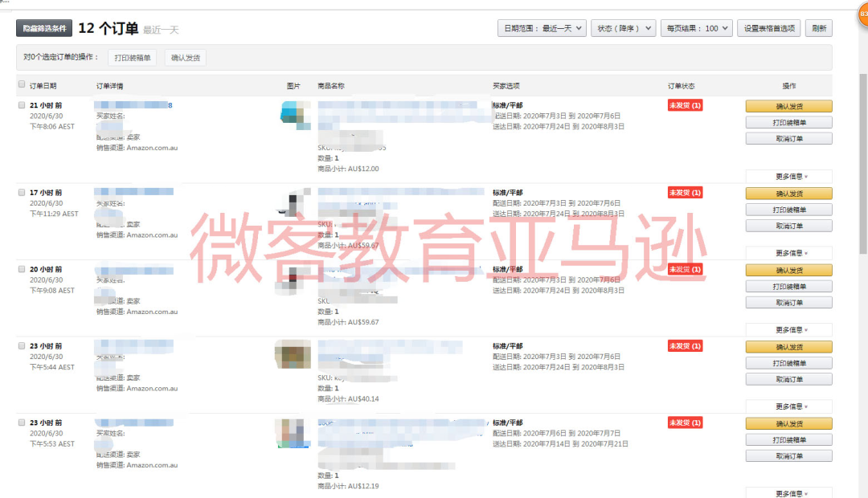The height and width of the screenshot is (498, 868).
Task: Open the 每页结果 results-per-page dropdown
Action: coord(695,27)
